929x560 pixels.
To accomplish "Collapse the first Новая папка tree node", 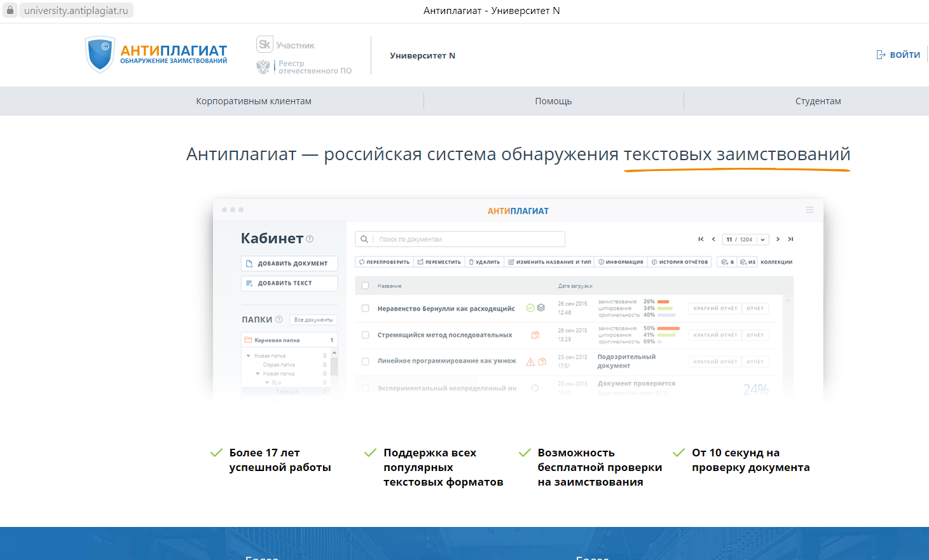I will (x=249, y=355).
